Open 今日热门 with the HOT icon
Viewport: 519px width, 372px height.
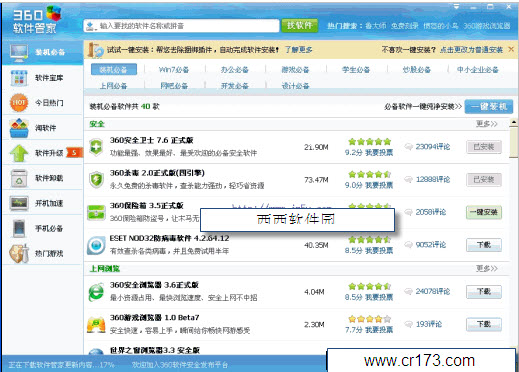(43, 103)
